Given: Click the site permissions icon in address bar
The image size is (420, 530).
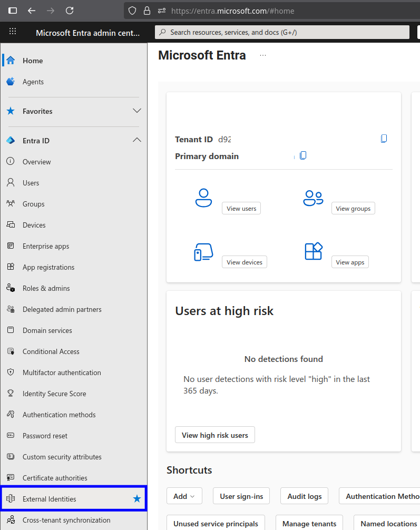Looking at the screenshot, I should (x=162, y=11).
